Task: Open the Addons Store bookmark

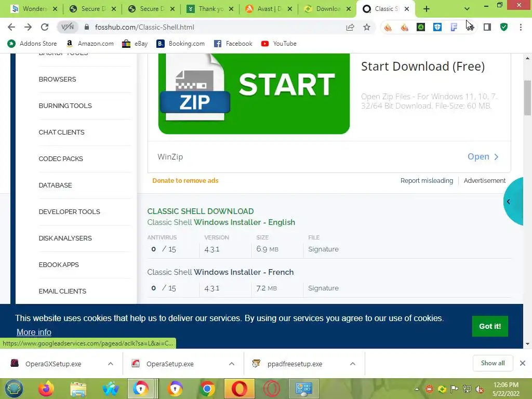Action: (32, 44)
